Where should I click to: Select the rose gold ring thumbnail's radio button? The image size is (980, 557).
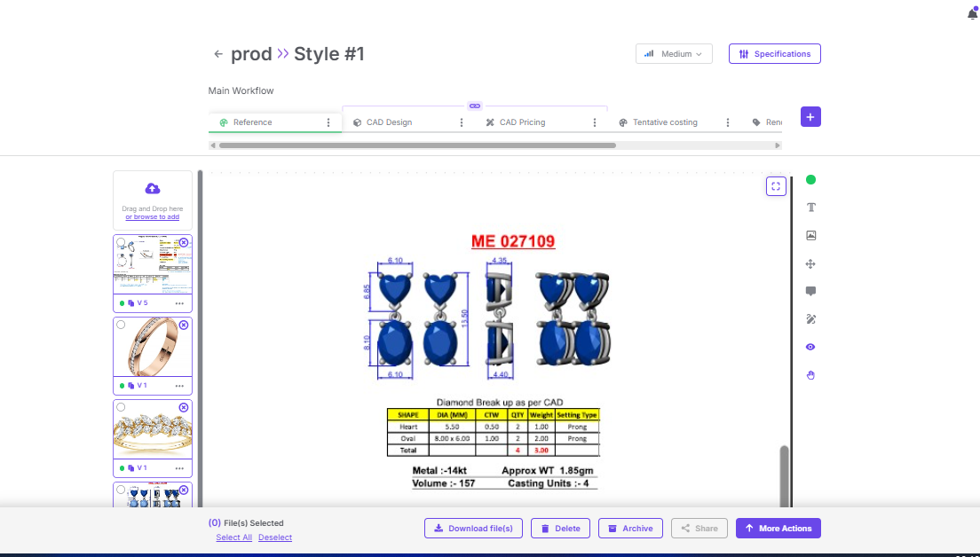[x=122, y=326]
